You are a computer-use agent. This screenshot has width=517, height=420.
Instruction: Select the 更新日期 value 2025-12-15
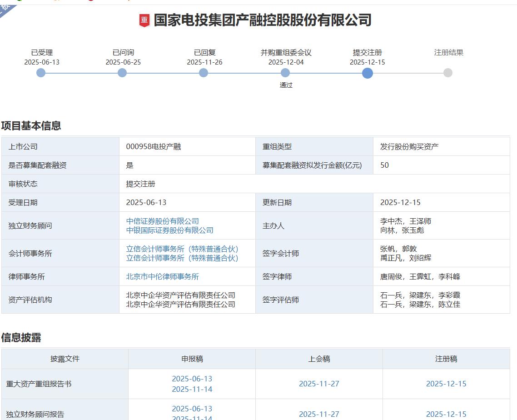tap(400, 202)
